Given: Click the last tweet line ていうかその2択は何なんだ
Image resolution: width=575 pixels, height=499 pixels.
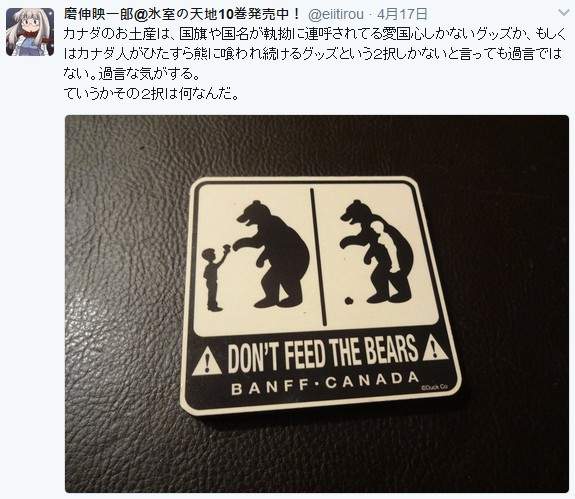Looking at the screenshot, I should coord(151,94).
